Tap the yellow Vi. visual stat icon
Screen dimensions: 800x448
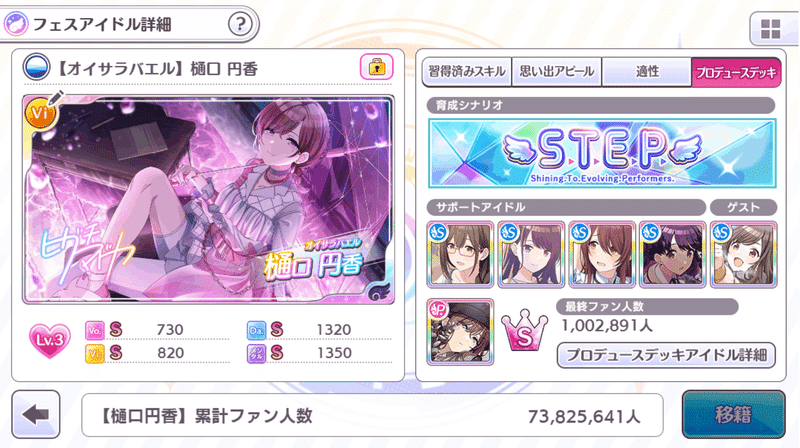click(94, 354)
